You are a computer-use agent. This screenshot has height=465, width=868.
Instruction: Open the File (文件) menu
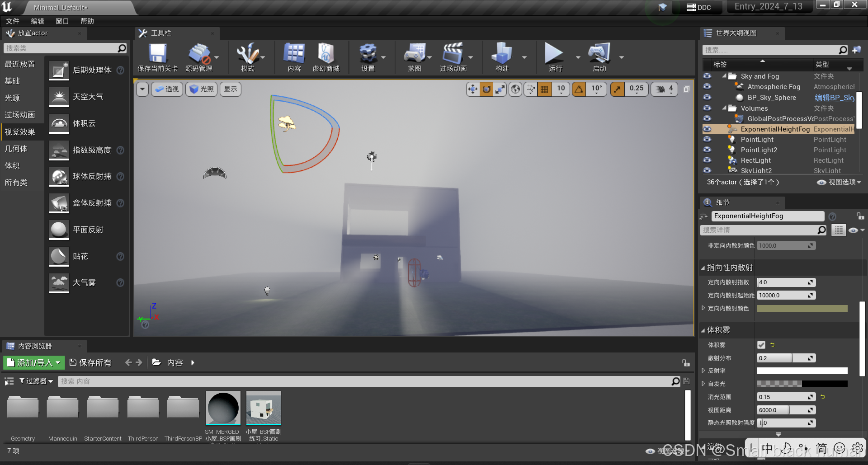[13, 21]
